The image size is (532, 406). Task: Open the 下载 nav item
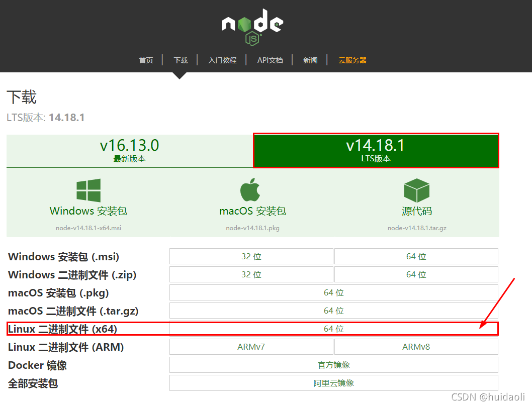[x=181, y=60]
